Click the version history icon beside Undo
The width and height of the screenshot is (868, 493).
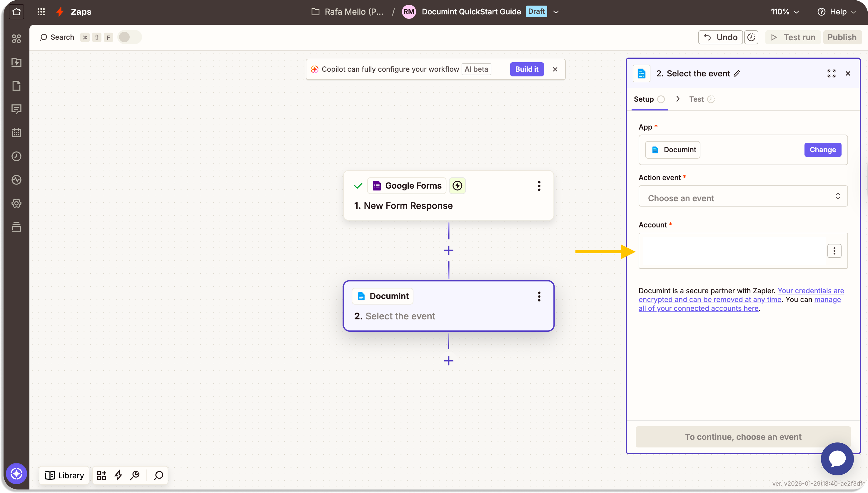click(x=751, y=37)
